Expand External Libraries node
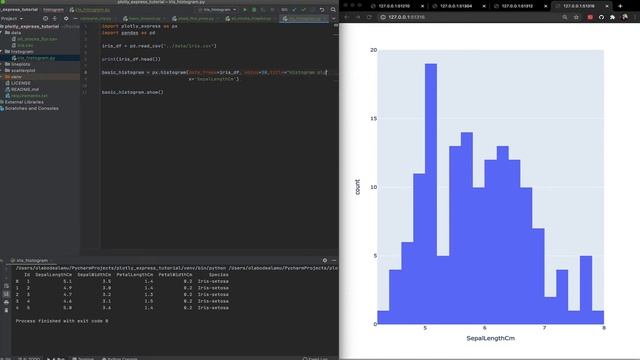Screen dimensions: 640x360 (x=24, y=102)
